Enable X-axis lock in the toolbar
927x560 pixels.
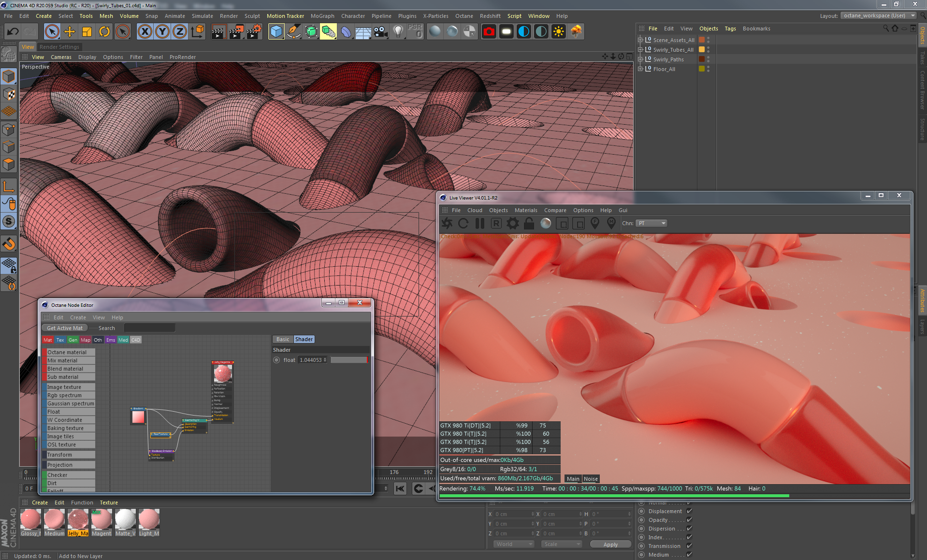click(x=145, y=31)
